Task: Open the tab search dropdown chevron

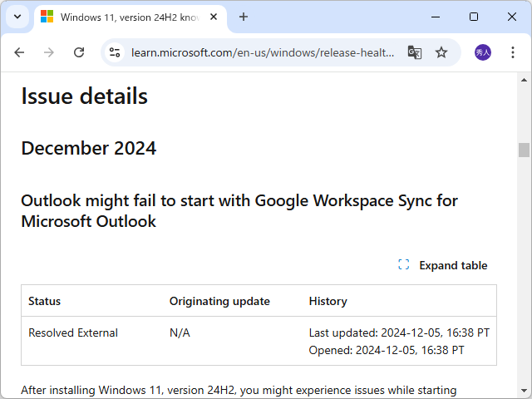Action: pos(18,17)
